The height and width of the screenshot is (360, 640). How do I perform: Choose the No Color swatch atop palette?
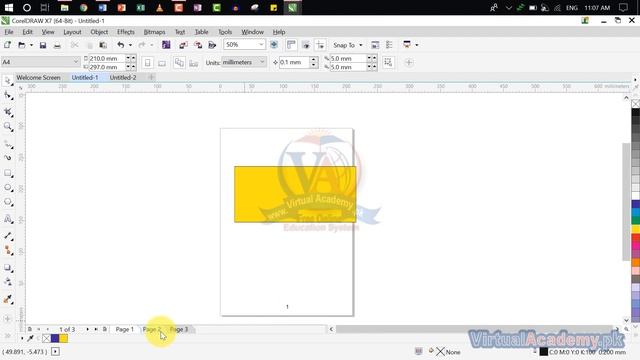pos(636,104)
